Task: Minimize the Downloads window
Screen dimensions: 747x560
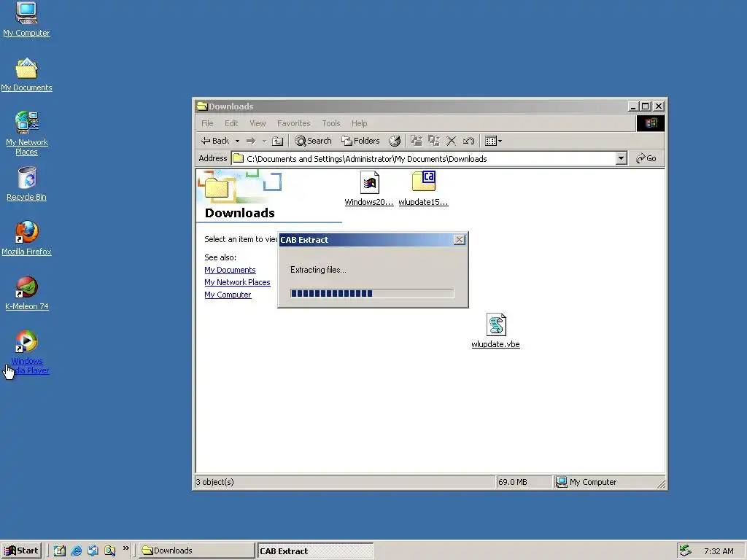Action: [x=632, y=106]
